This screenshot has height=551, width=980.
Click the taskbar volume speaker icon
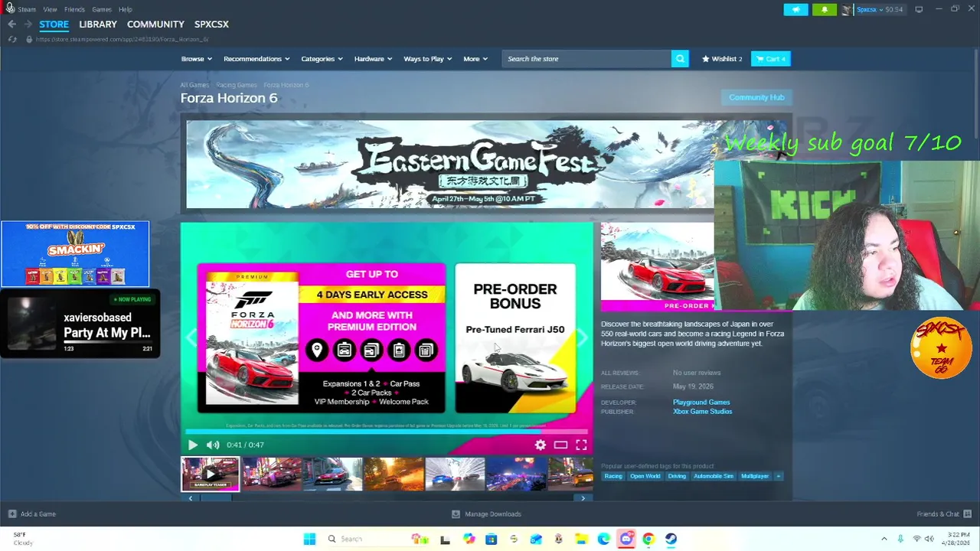pos(930,539)
